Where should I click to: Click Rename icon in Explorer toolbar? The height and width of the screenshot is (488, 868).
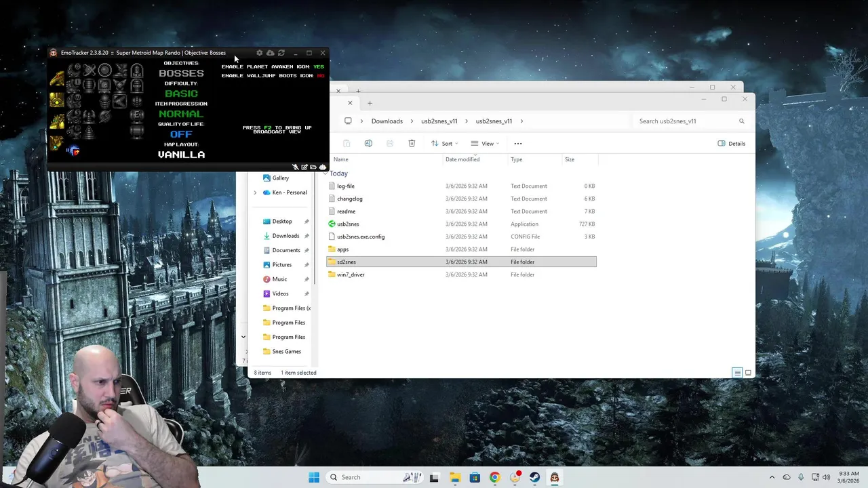(368, 143)
